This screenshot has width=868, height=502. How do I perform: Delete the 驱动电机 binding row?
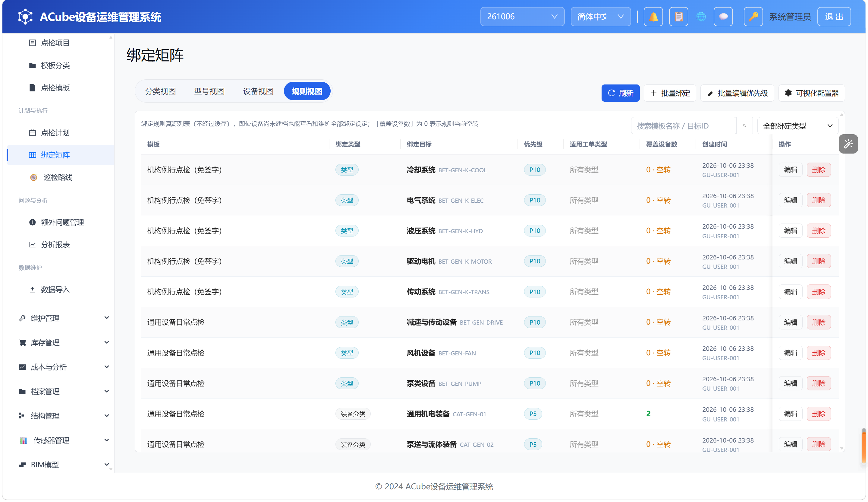pyautogui.click(x=818, y=261)
